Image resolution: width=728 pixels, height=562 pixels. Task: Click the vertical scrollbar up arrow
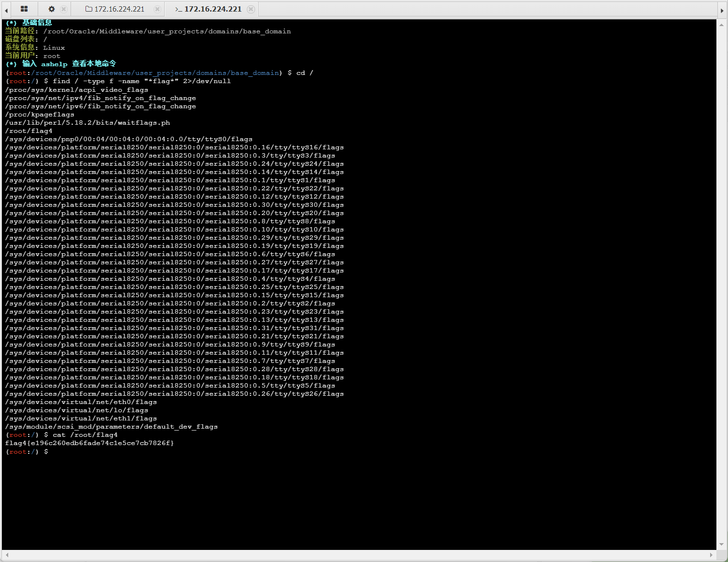pyautogui.click(x=722, y=24)
